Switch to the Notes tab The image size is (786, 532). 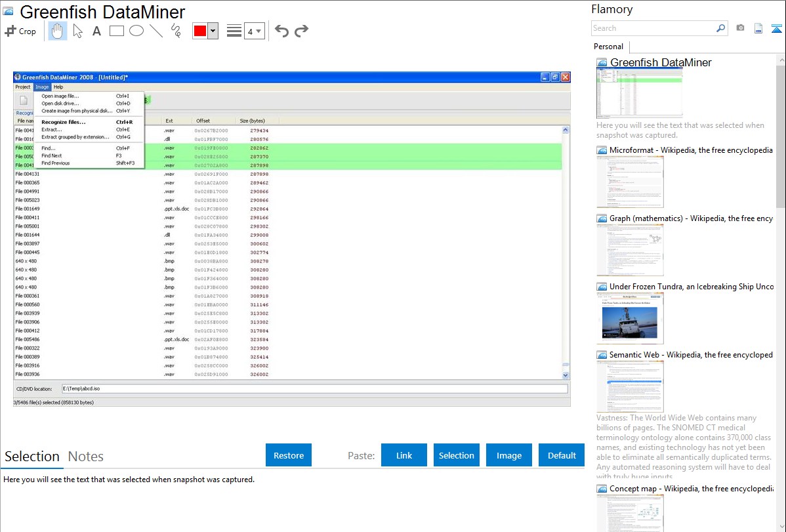(x=86, y=457)
